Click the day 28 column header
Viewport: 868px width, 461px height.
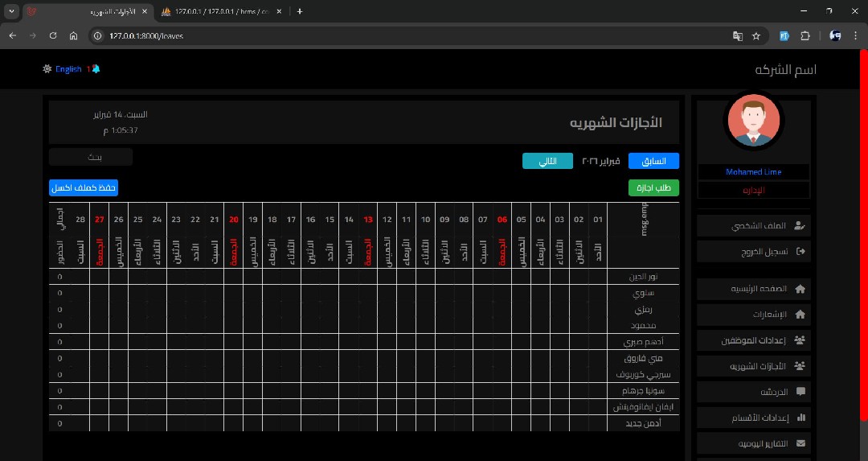(x=80, y=220)
